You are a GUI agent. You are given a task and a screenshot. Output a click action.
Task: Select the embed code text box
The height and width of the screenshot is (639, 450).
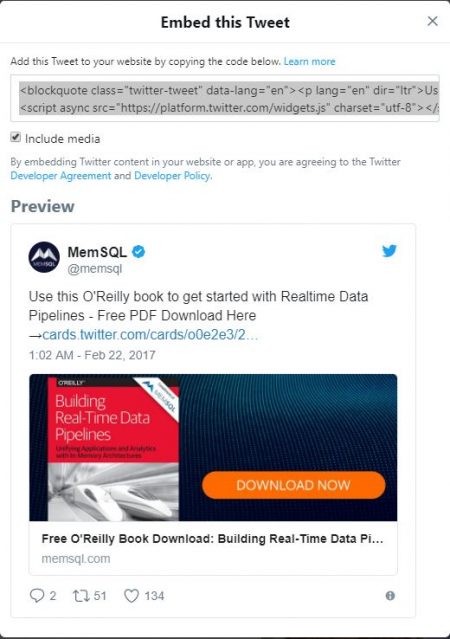225,98
